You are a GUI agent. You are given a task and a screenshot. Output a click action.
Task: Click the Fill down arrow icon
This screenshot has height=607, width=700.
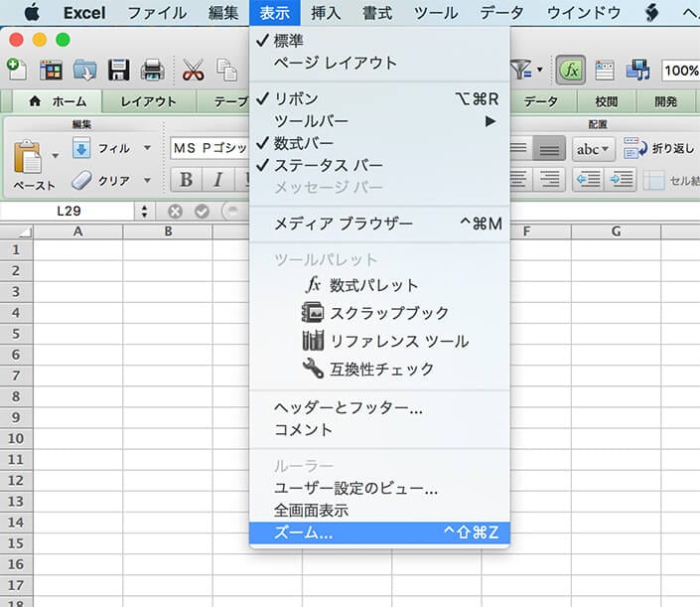(81, 148)
